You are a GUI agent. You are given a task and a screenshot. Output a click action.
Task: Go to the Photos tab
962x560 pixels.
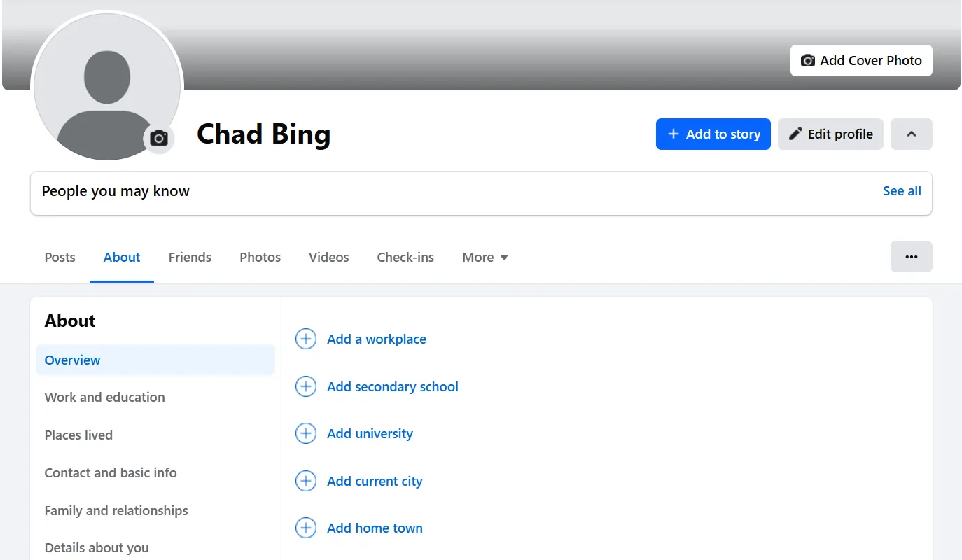pyautogui.click(x=260, y=258)
